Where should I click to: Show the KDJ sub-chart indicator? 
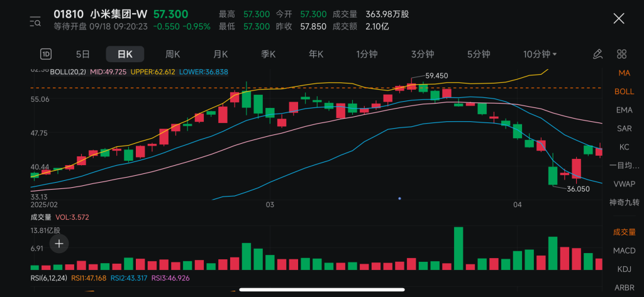(624, 269)
